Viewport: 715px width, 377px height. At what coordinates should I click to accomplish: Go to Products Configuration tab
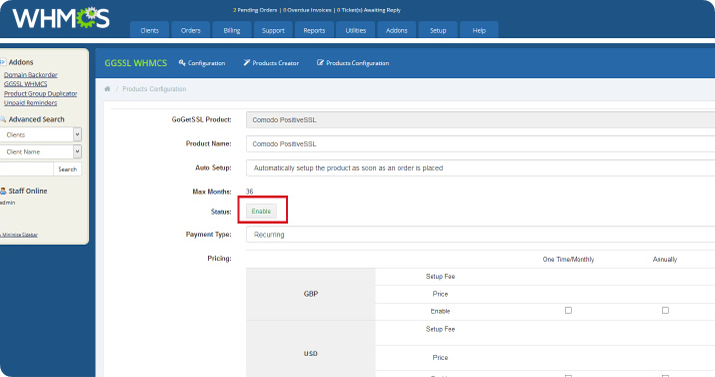coord(353,63)
